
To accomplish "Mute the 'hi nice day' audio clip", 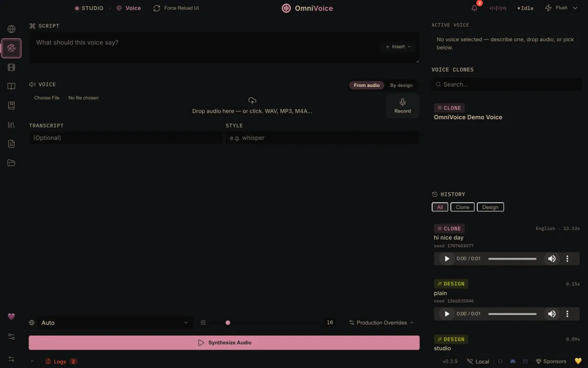I will [552, 259].
